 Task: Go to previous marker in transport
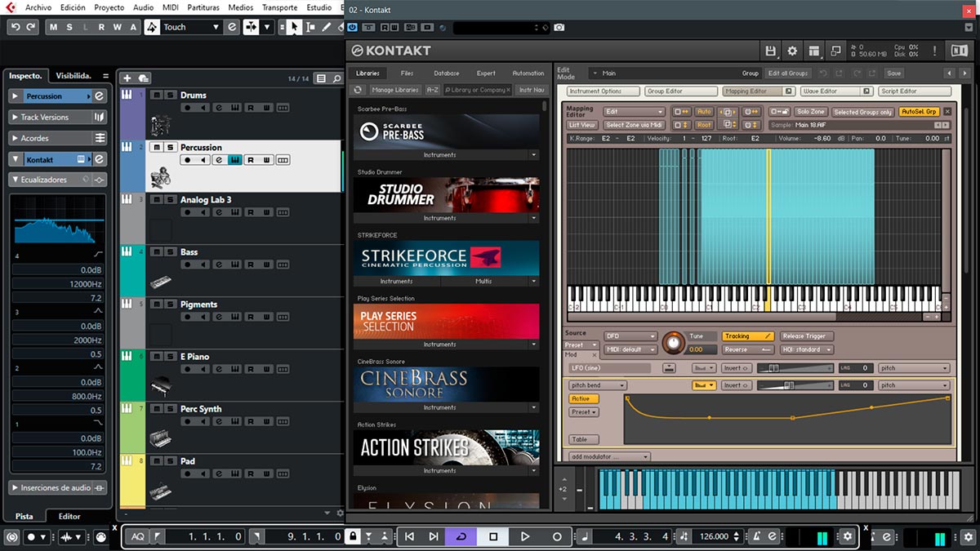409,536
